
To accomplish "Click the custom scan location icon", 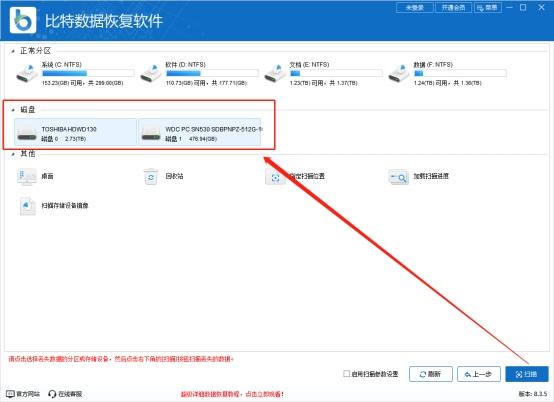I will (x=275, y=177).
